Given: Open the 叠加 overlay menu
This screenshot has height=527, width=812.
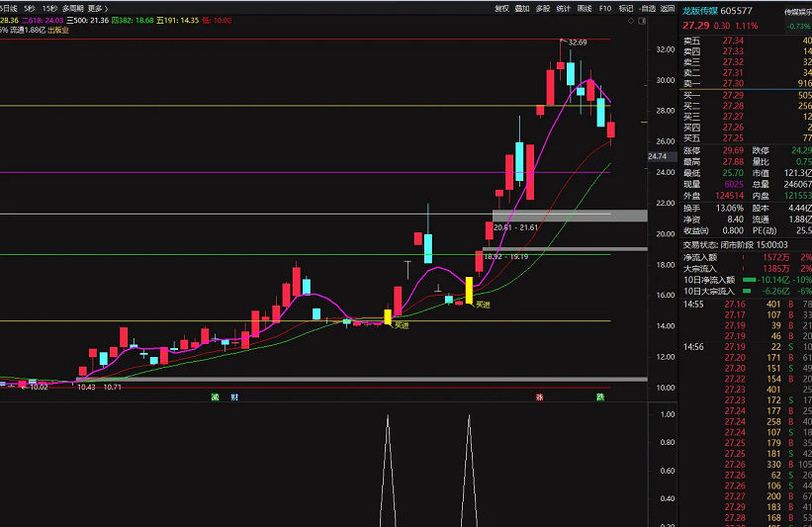Looking at the screenshot, I should pyautogui.click(x=522, y=8).
